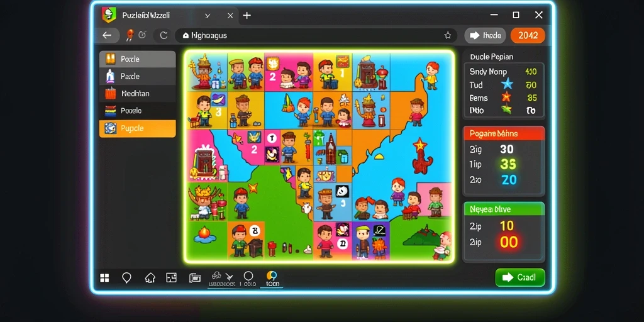Click the green Caadl arrow button
Screen dimensions: 644x322
[x=520, y=277]
